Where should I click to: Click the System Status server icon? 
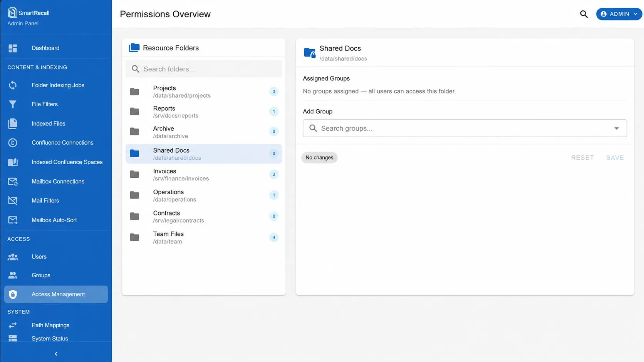point(13,339)
